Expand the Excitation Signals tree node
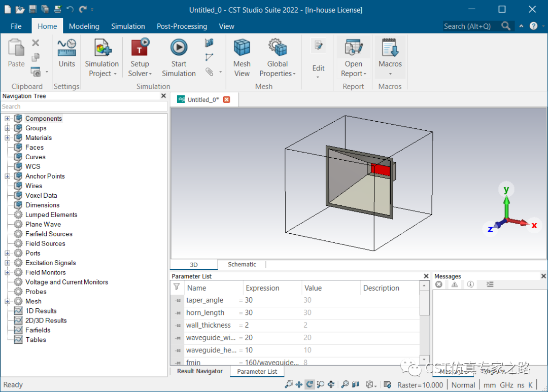This screenshot has height=392, width=548. [7, 263]
